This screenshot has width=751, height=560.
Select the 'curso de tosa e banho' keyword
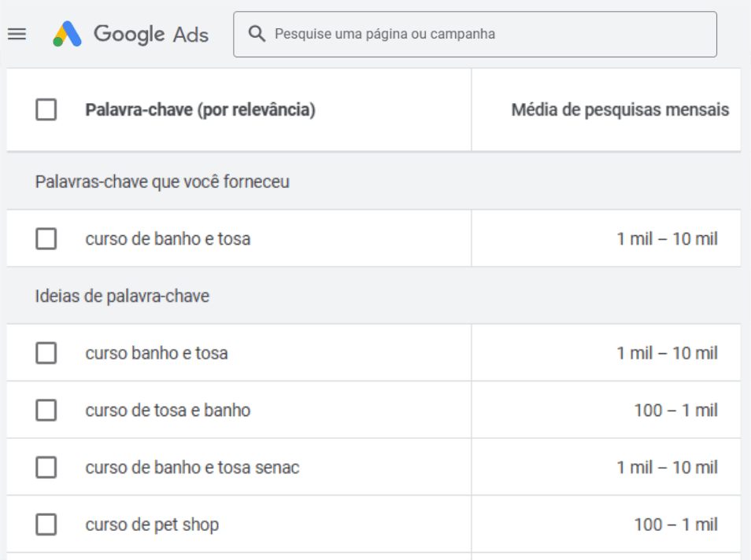(168, 410)
